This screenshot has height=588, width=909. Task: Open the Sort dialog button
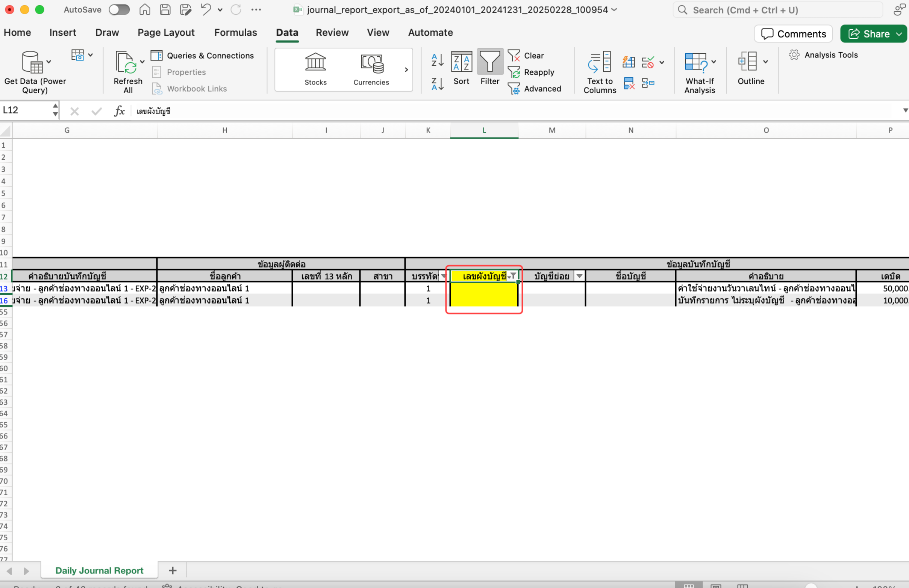coord(461,68)
